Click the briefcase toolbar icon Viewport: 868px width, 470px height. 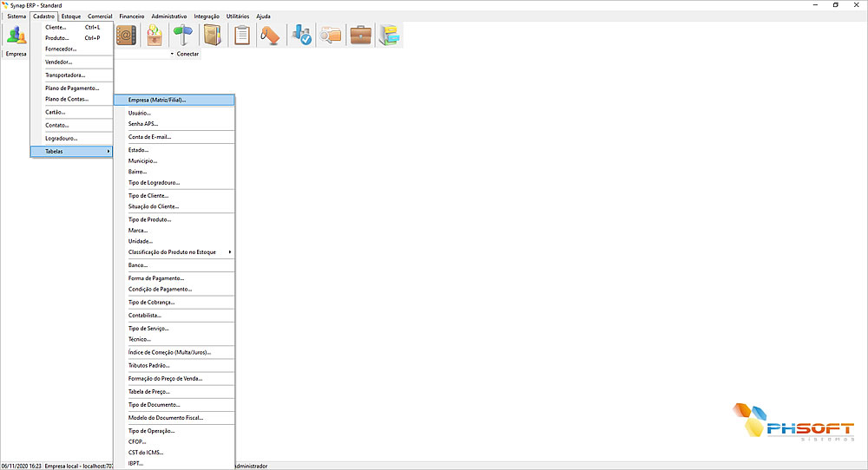(x=359, y=36)
